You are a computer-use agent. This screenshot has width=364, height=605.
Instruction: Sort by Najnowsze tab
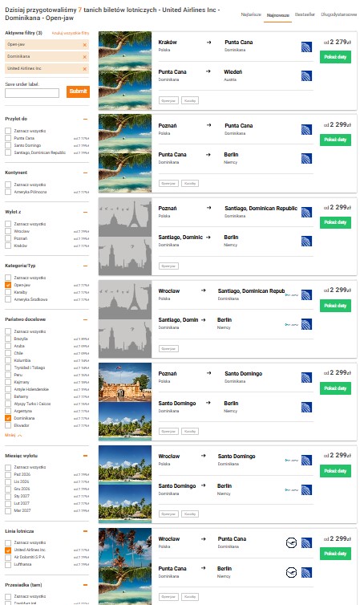(x=277, y=15)
